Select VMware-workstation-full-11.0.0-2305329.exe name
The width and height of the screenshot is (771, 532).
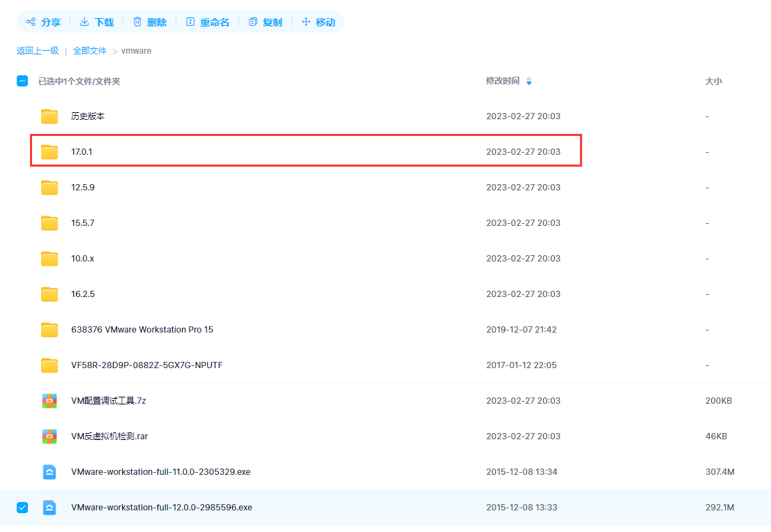161,471
